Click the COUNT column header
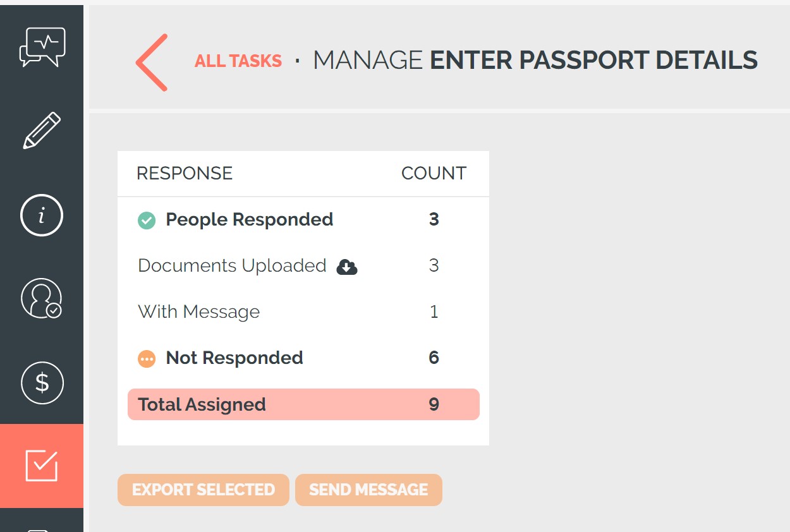 point(434,174)
